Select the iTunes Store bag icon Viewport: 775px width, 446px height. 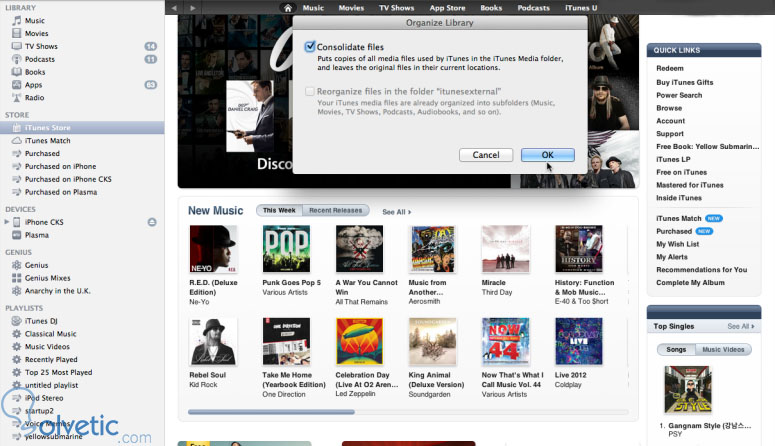point(17,128)
